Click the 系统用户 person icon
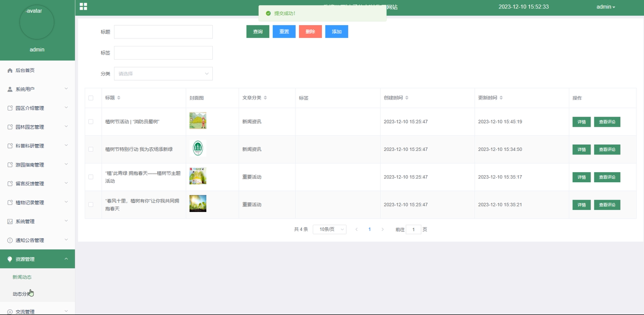This screenshot has height=315, width=644. tap(10, 89)
